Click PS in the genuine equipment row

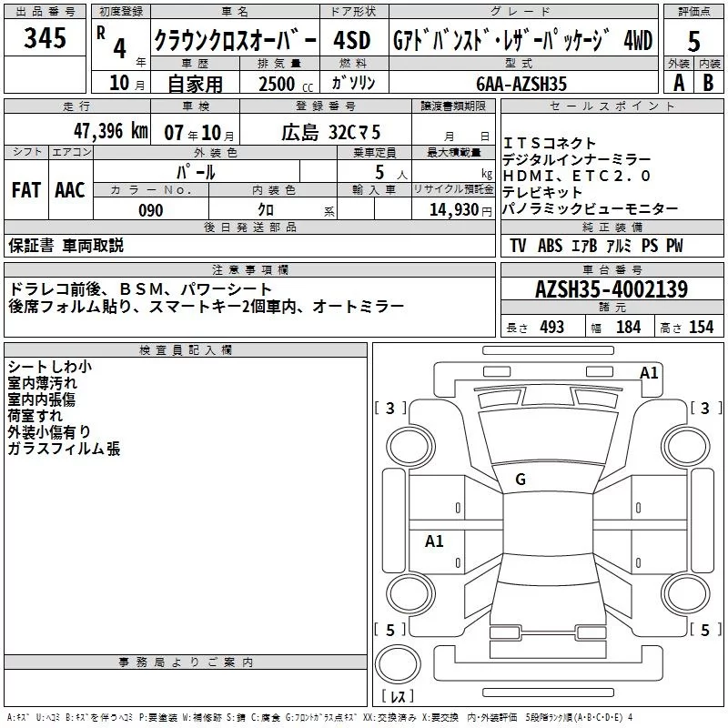tap(650, 246)
